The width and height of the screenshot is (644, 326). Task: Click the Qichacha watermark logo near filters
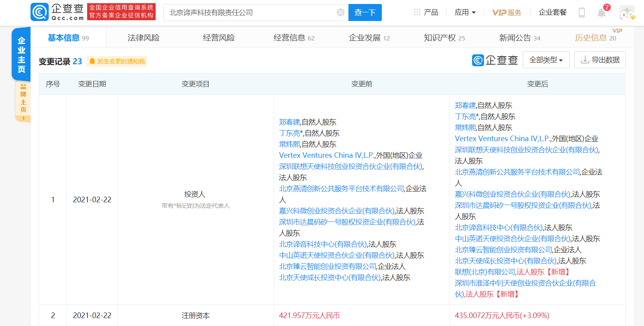coord(495,60)
